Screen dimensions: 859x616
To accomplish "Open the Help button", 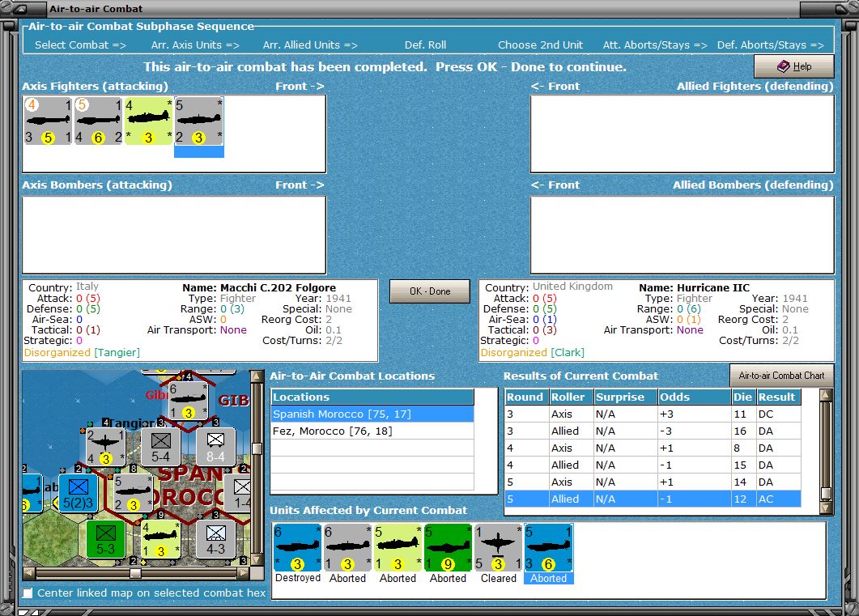I will point(793,66).
